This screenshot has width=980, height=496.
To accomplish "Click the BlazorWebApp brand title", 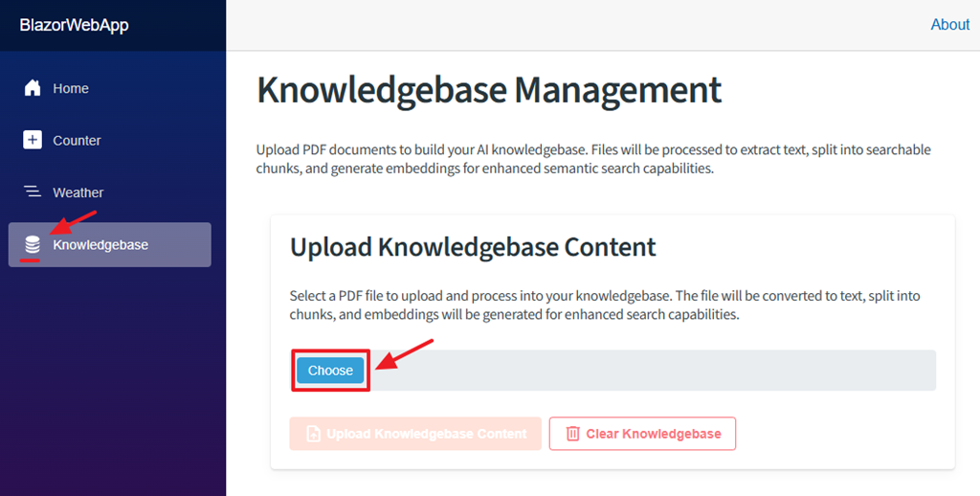I will point(74,26).
